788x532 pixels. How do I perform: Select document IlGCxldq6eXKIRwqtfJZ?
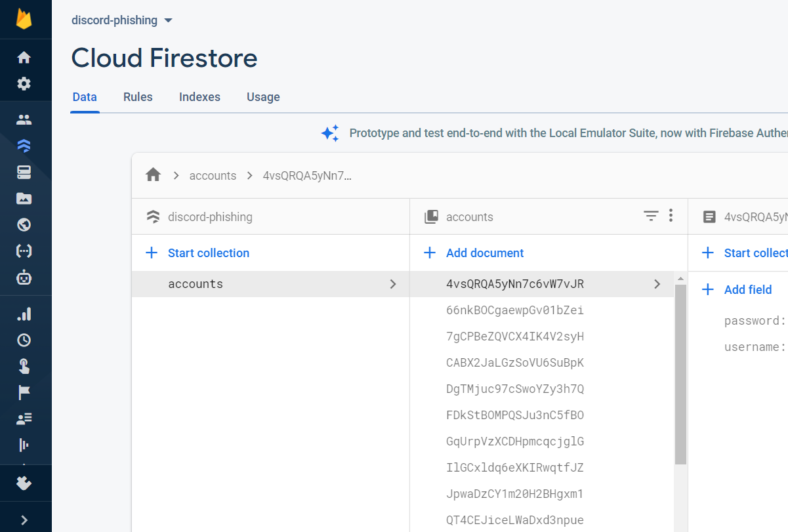[542, 468]
